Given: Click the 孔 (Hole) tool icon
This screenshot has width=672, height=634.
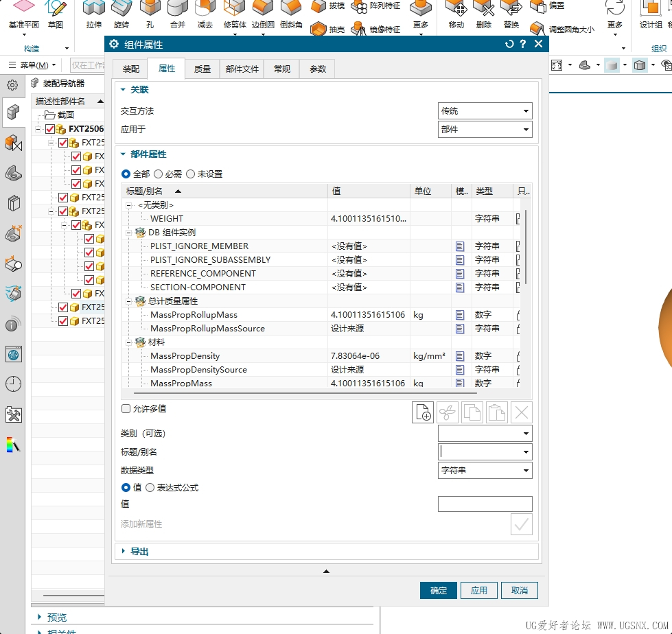Looking at the screenshot, I should pos(150,14).
